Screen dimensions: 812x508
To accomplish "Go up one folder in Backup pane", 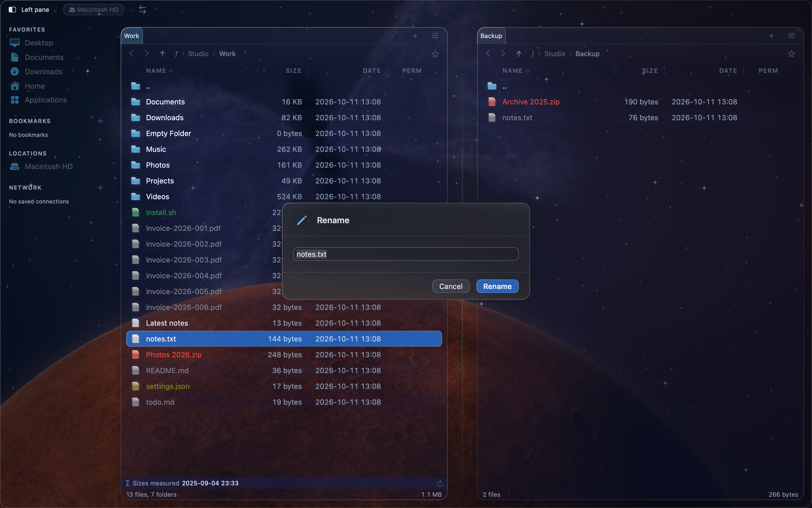I will click(x=519, y=54).
